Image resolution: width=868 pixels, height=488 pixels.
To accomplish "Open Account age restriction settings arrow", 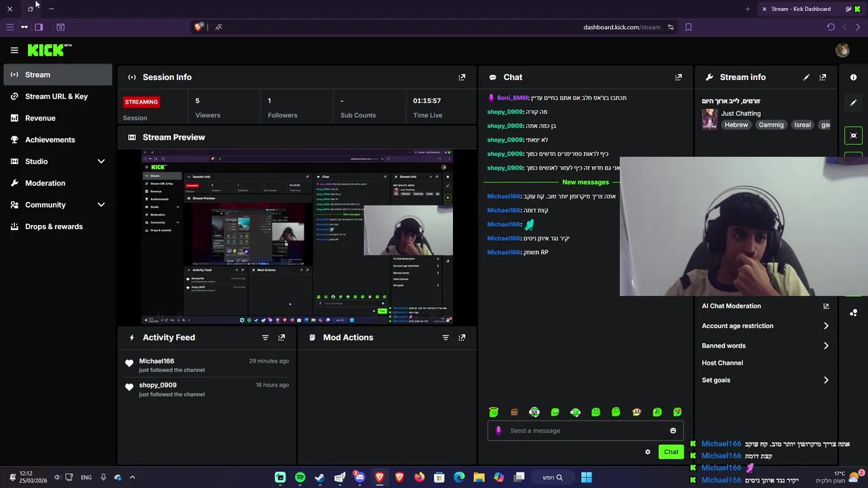I will [826, 326].
